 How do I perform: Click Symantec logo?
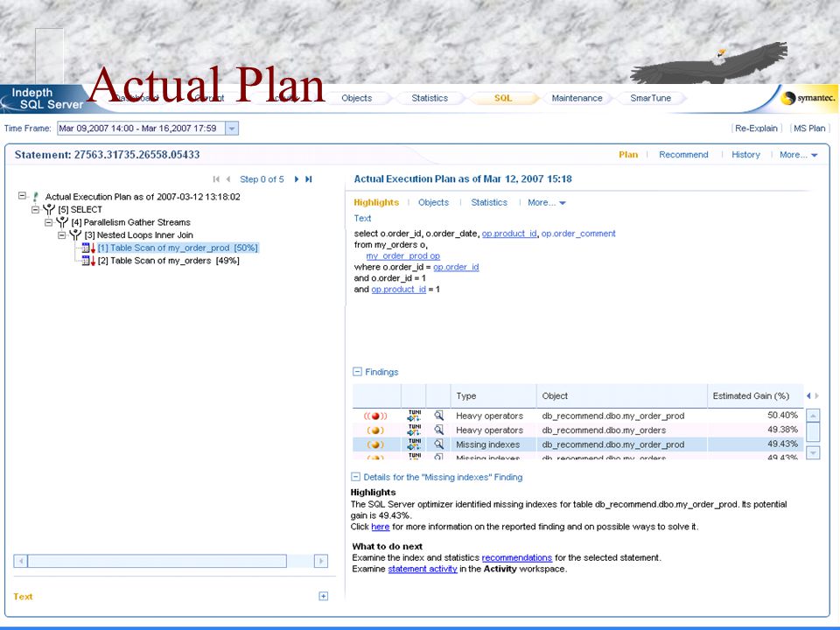808,97
